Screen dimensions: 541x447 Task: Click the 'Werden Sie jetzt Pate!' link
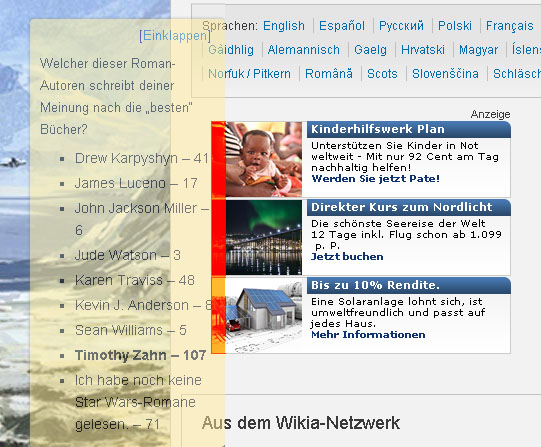[x=376, y=179]
